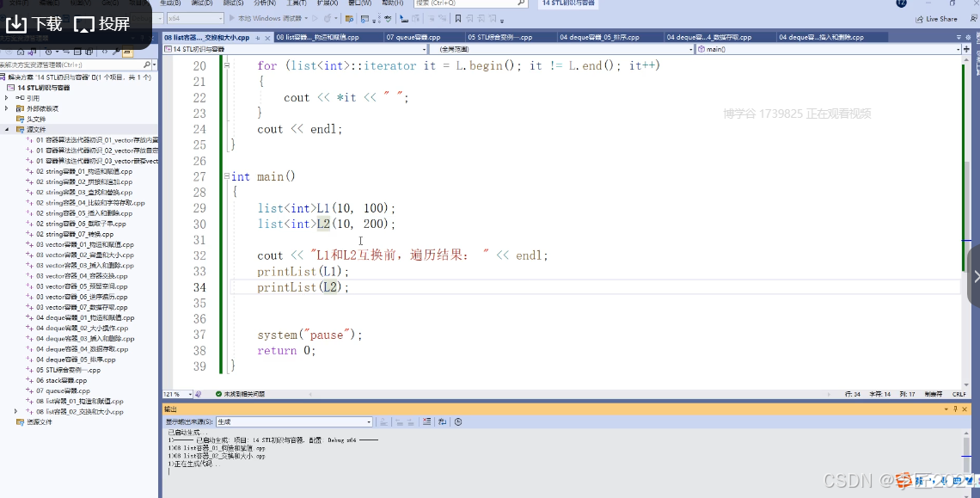Click the pending changes filter clock icon
980x498 pixels.
pos(49,52)
